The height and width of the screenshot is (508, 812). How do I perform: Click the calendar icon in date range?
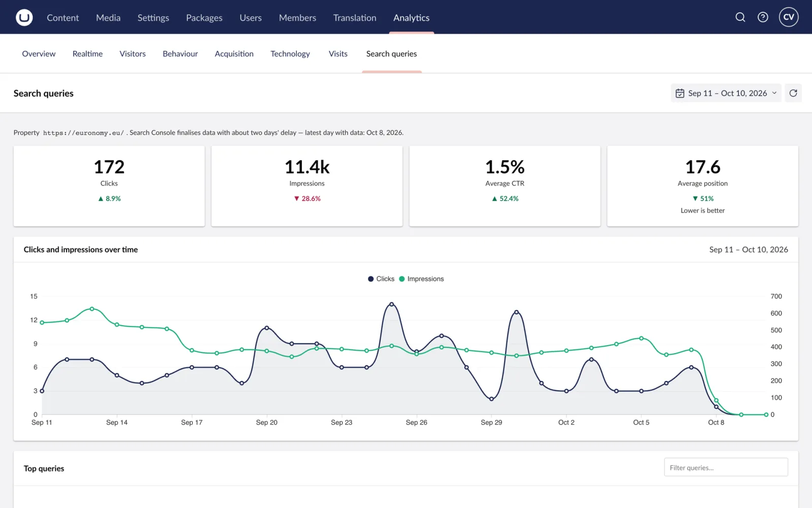pos(680,93)
